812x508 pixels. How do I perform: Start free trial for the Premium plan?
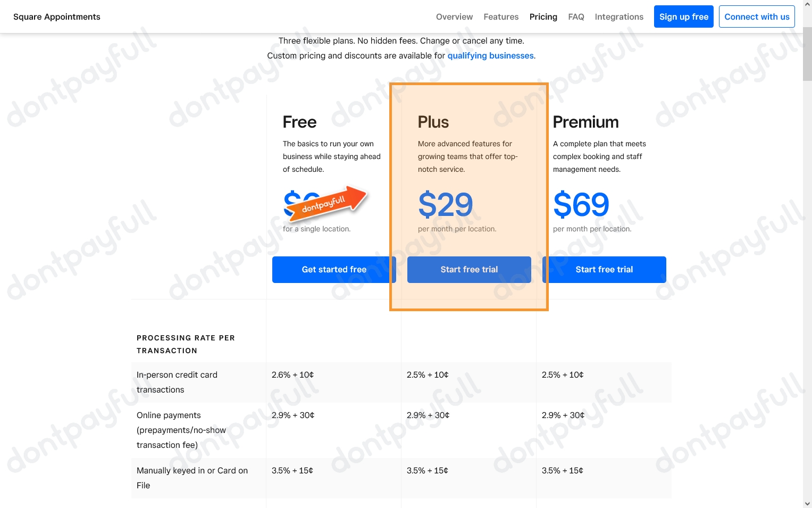tap(604, 269)
